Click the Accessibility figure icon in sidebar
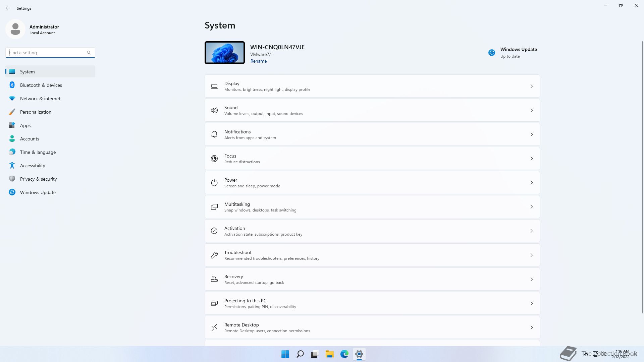The height and width of the screenshot is (362, 644). (12, 166)
